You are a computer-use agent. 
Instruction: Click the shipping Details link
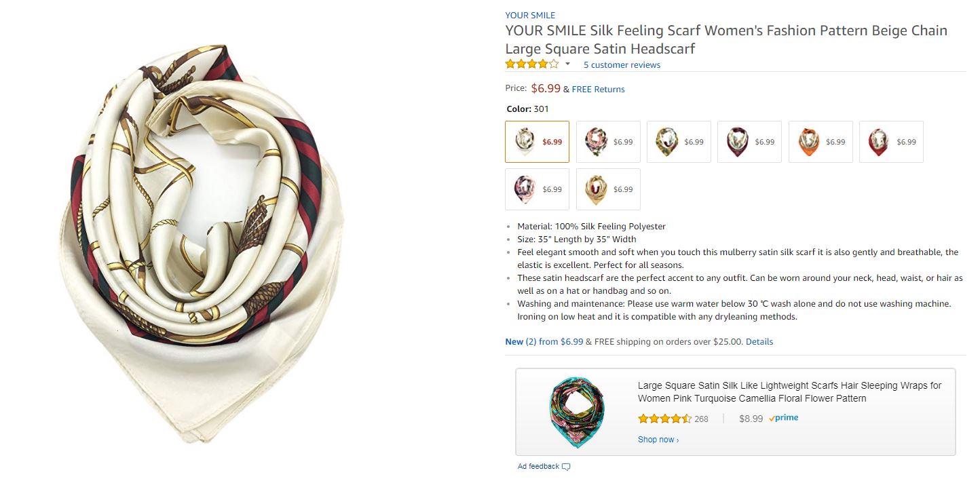[759, 342]
